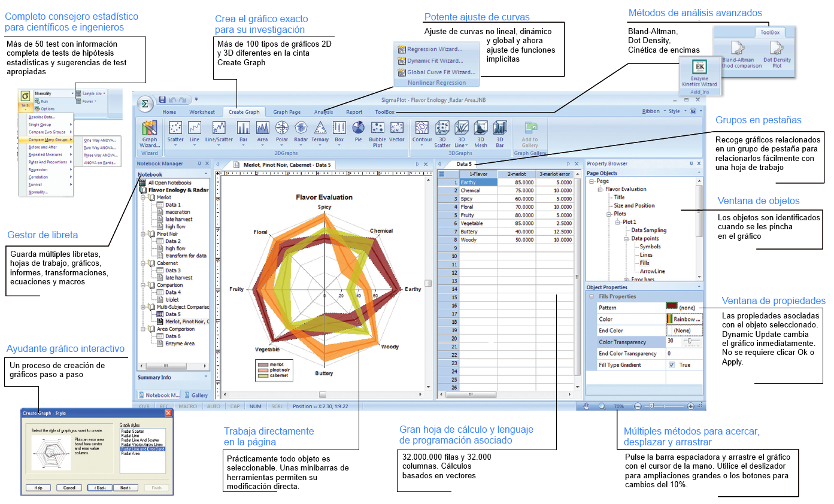
Task: Open the Color Rainbow dropdown field
Action: pyautogui.click(x=683, y=320)
